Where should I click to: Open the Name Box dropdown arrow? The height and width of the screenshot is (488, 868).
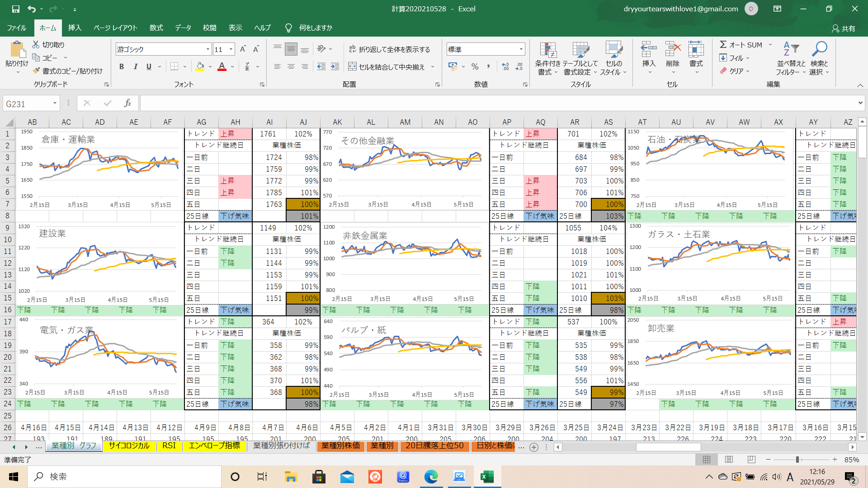(55, 103)
